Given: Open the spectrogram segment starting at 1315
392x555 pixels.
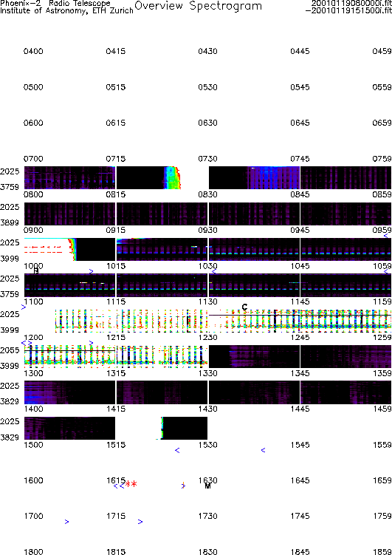Looking at the screenshot, I should click(x=162, y=392).
